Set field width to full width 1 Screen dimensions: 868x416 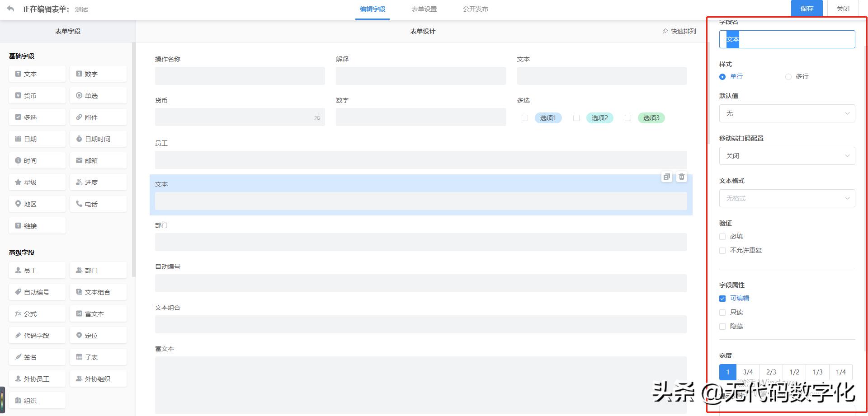(x=728, y=372)
